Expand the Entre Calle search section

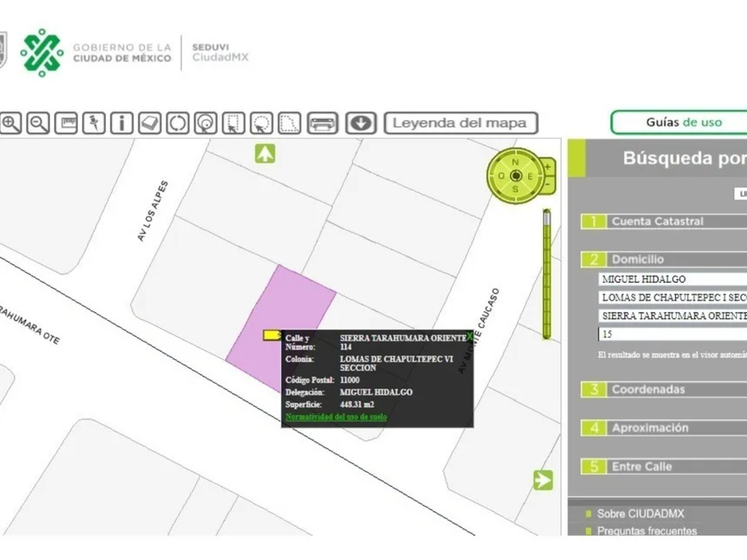(x=641, y=467)
